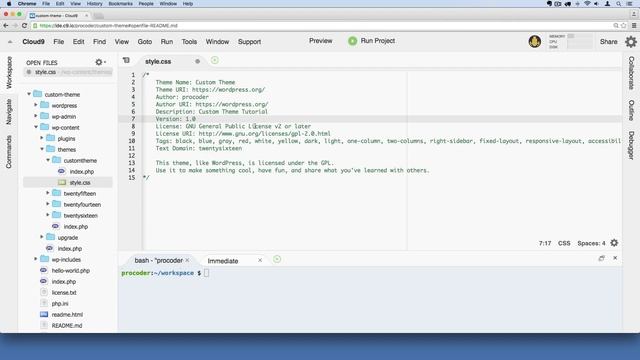The width and height of the screenshot is (640, 360).
Task: Collapse the customtheme folder
Action: click(x=48, y=160)
